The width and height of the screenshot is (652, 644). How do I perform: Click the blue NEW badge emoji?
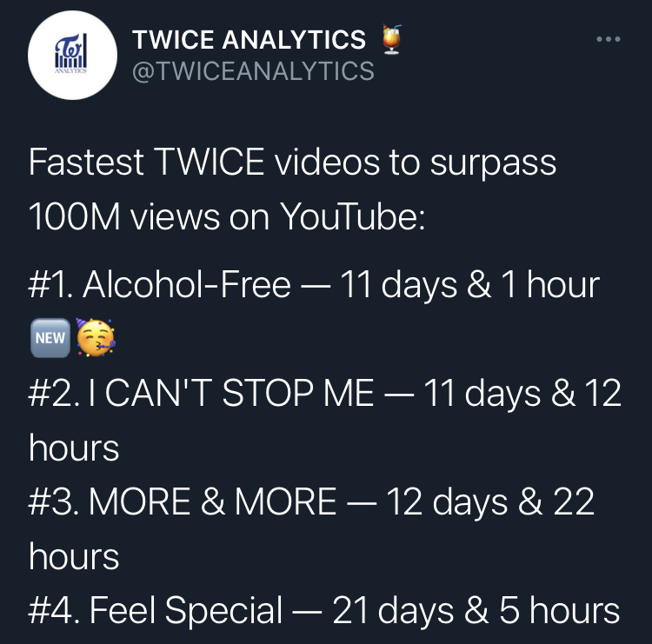(x=50, y=338)
